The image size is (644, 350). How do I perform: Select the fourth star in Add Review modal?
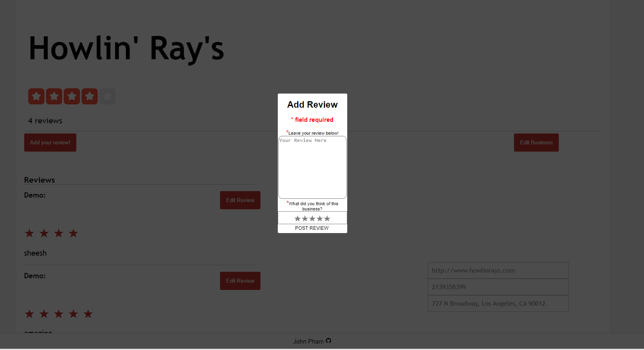pyautogui.click(x=320, y=219)
